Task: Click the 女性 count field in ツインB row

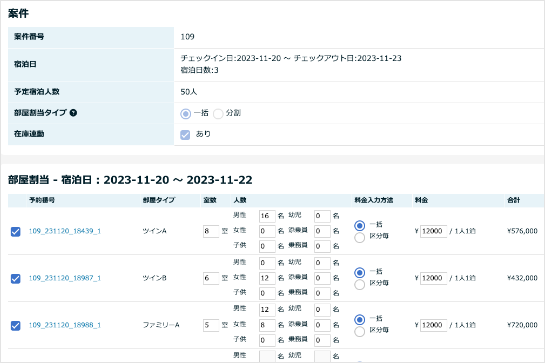Action: click(x=267, y=278)
